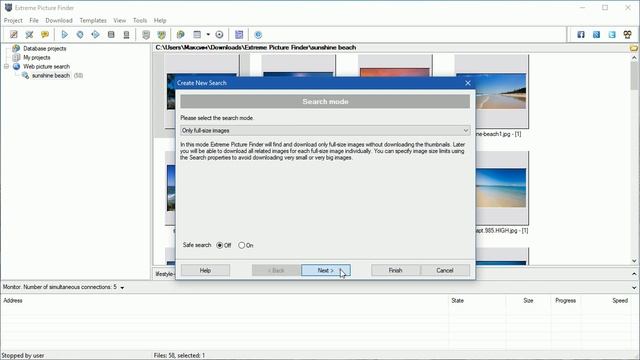Image resolution: width=640 pixels, height=360 pixels.
Task: Click the black trefoil icon at toolbar end
Action: 627,35
